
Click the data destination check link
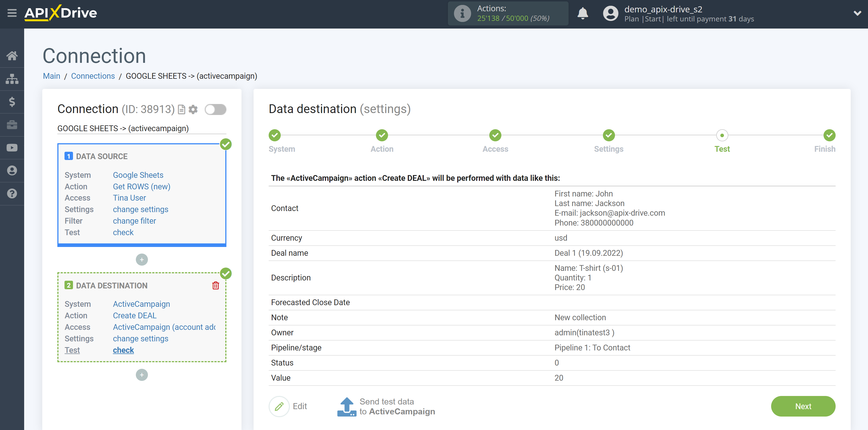[x=123, y=350]
